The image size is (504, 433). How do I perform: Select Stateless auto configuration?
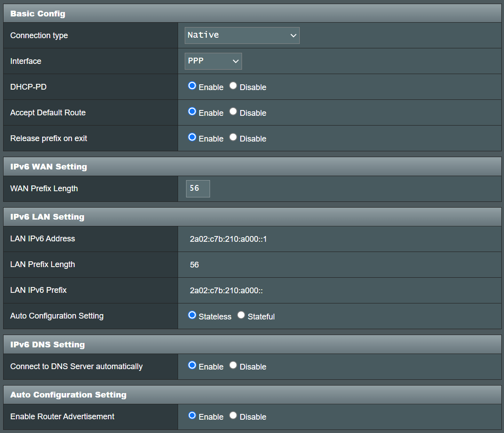(192, 315)
